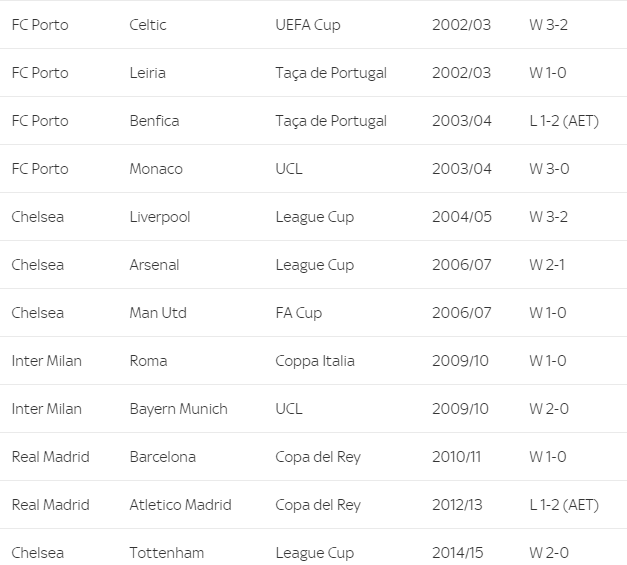Click the 2004/05 season cell

pos(462,217)
